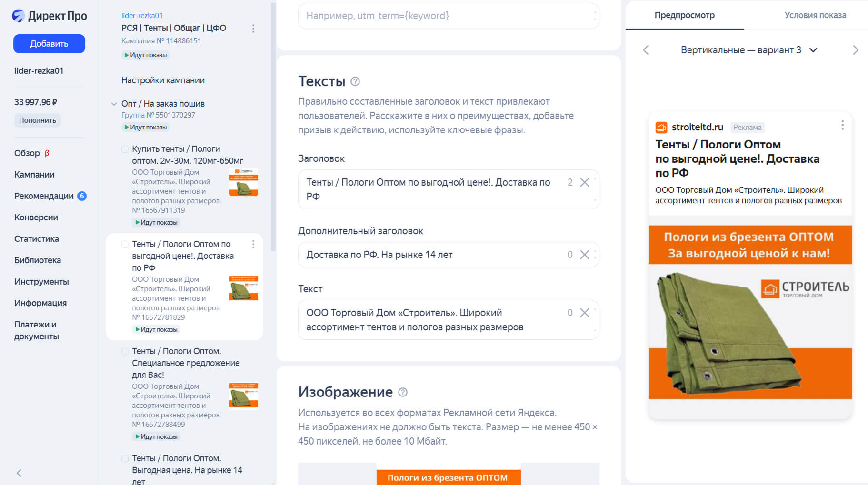Click account name lider-rezka01 in sidebar
This screenshot has height=485, width=868.
coord(39,71)
